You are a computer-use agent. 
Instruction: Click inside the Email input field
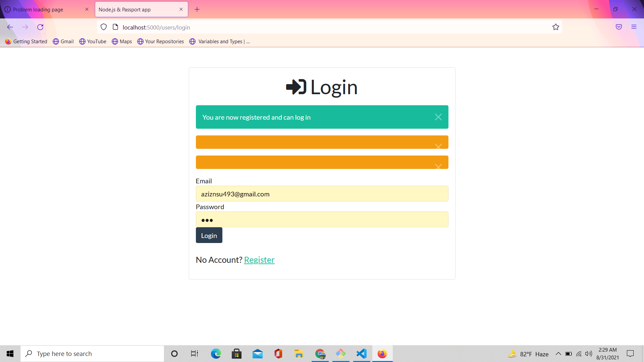(322, 194)
